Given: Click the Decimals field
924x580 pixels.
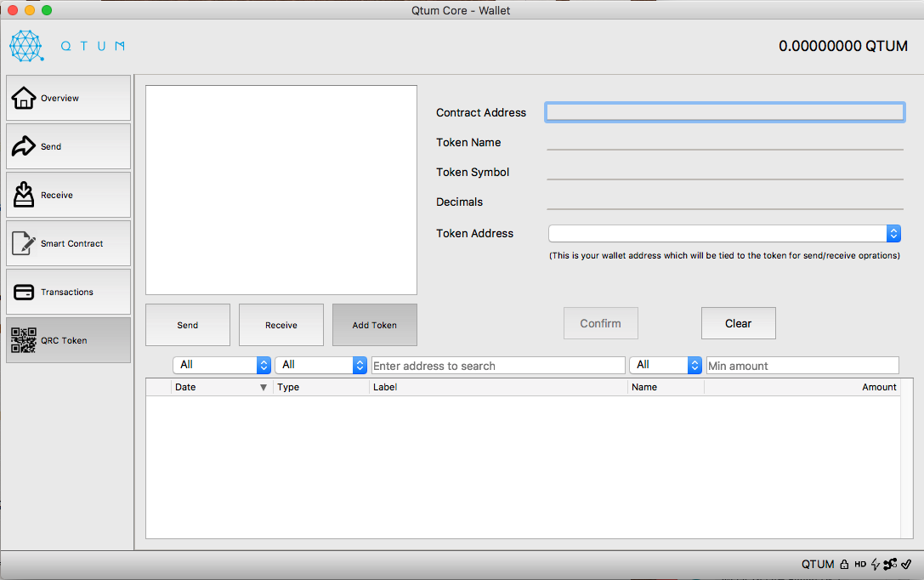Looking at the screenshot, I should pyautogui.click(x=725, y=202).
